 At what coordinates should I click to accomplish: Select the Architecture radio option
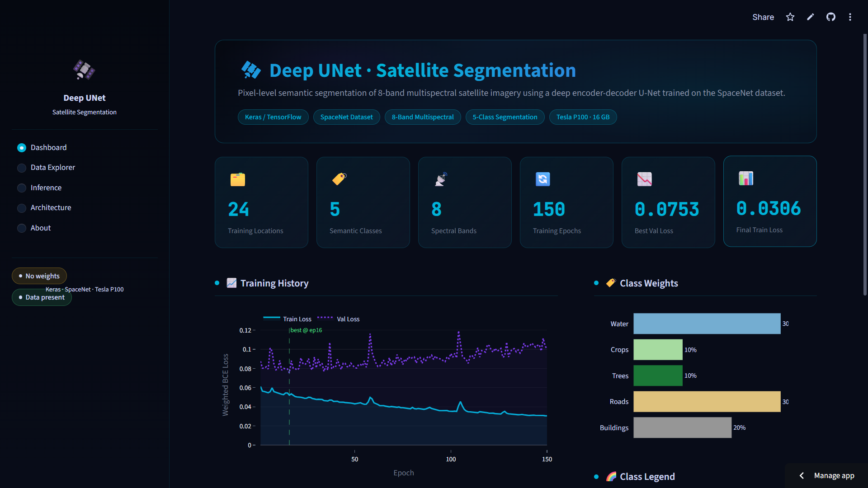[21, 208]
